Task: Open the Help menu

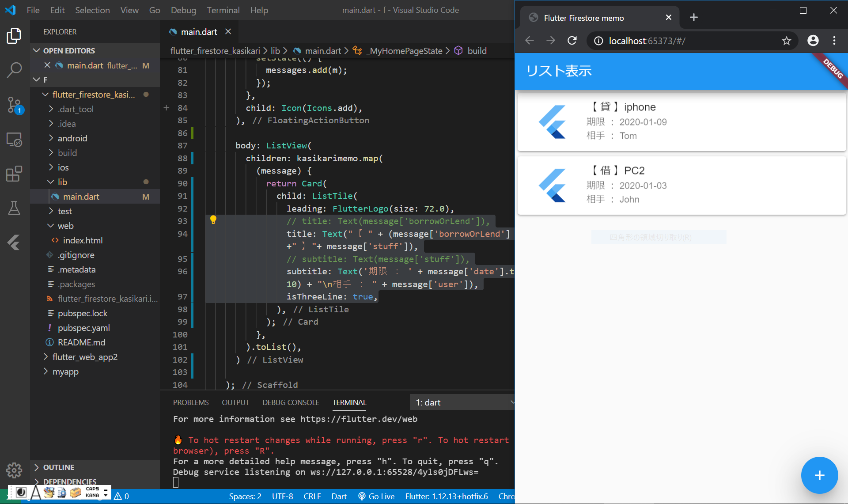Action: click(259, 10)
